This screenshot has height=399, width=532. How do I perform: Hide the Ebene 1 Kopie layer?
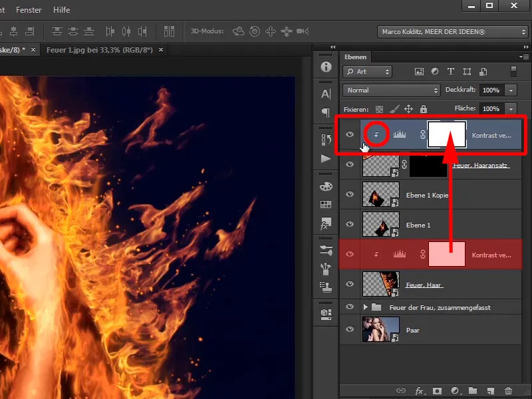[x=350, y=194]
